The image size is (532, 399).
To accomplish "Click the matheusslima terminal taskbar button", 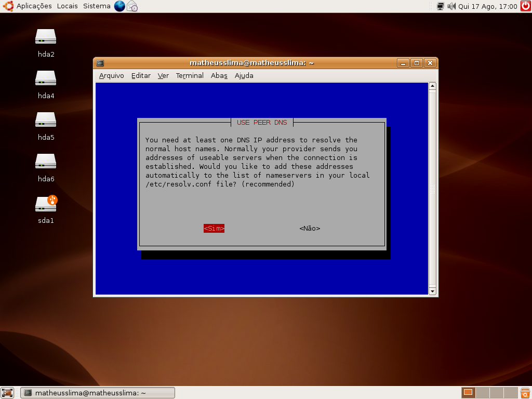I will [x=98, y=393].
